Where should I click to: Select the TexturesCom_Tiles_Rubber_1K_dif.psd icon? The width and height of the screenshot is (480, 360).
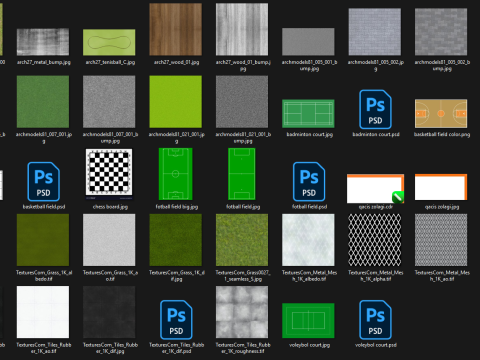click(176, 320)
